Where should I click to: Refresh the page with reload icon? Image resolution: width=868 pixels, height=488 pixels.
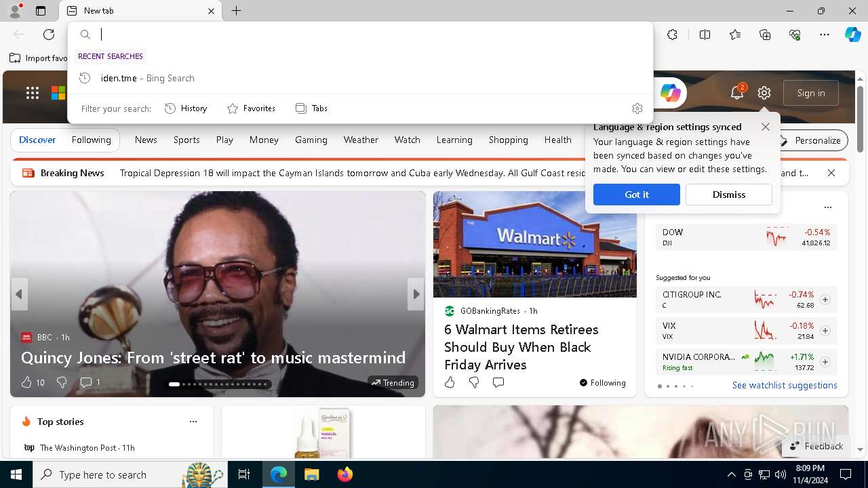(x=49, y=35)
